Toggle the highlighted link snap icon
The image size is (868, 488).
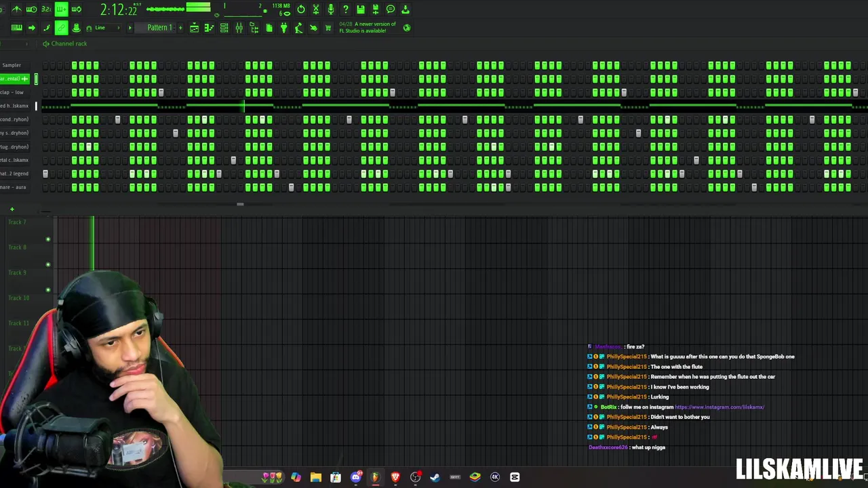click(x=61, y=28)
